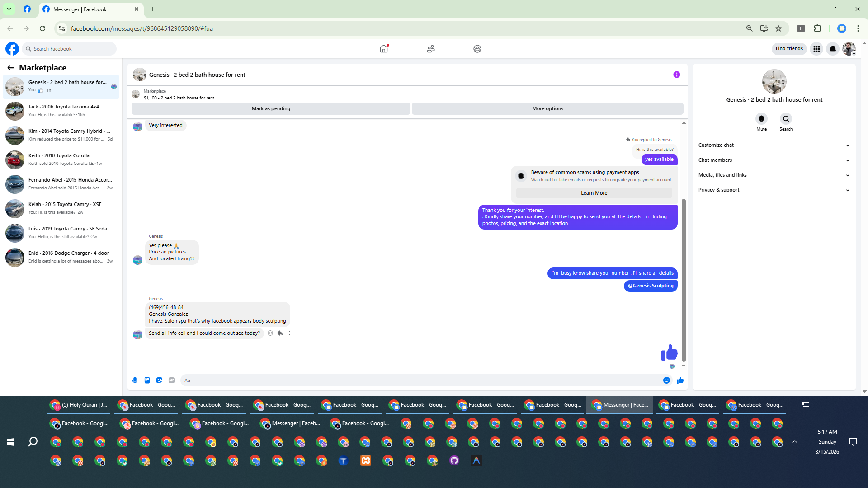Open the Windows notification center
The image size is (868, 488).
[x=853, y=442]
